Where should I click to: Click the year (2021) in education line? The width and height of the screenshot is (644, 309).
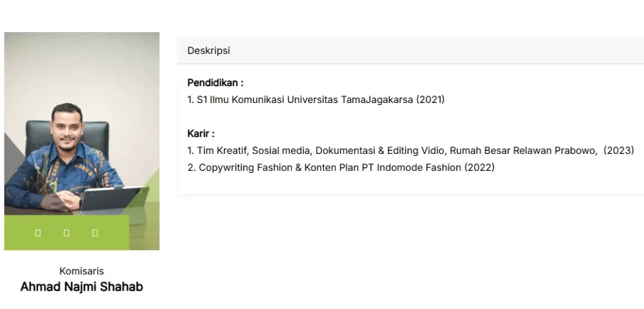click(430, 100)
